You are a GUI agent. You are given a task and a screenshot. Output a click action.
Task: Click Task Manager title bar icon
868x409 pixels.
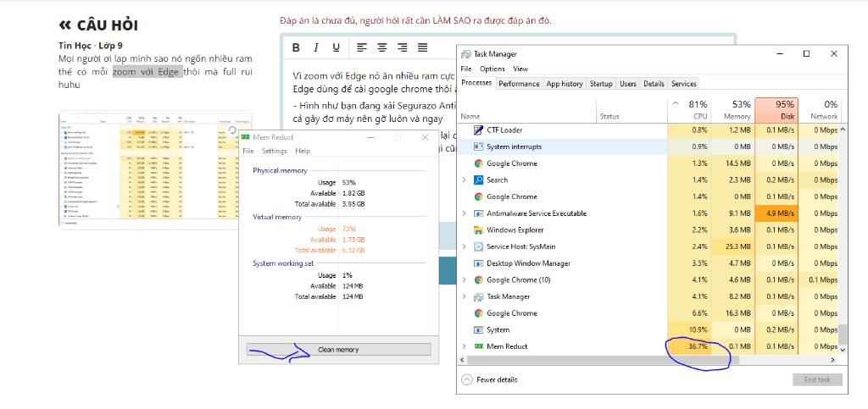click(x=466, y=53)
